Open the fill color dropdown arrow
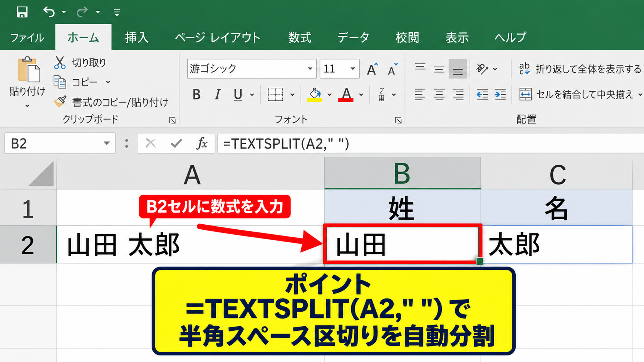 click(x=329, y=95)
